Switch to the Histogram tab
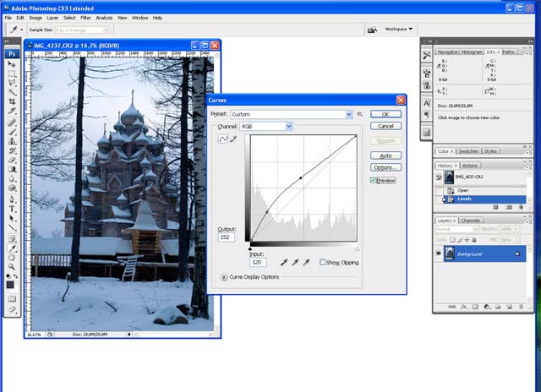 coord(472,52)
